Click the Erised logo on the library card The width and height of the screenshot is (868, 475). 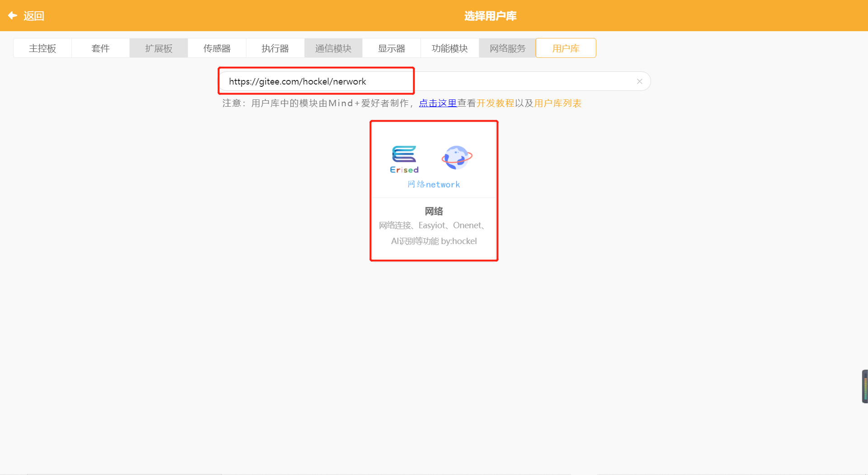click(x=404, y=159)
